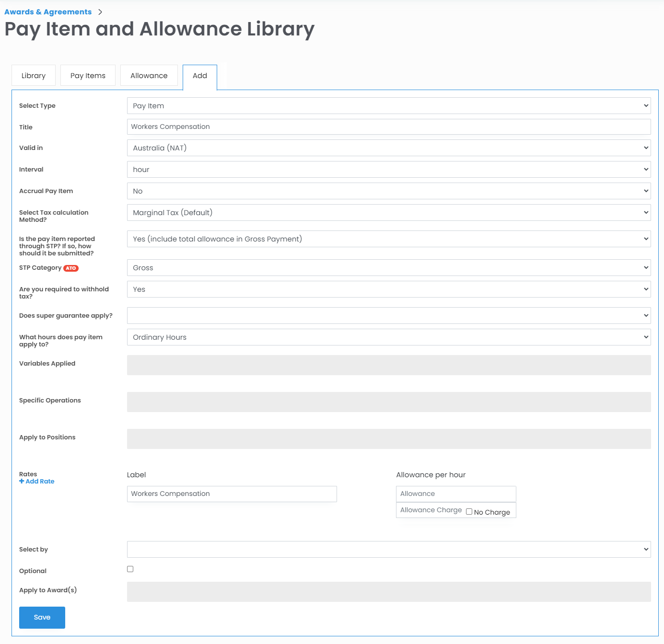This screenshot has height=644, width=664.
Task: Open the tax calculation method dropdown
Action: coord(388,213)
